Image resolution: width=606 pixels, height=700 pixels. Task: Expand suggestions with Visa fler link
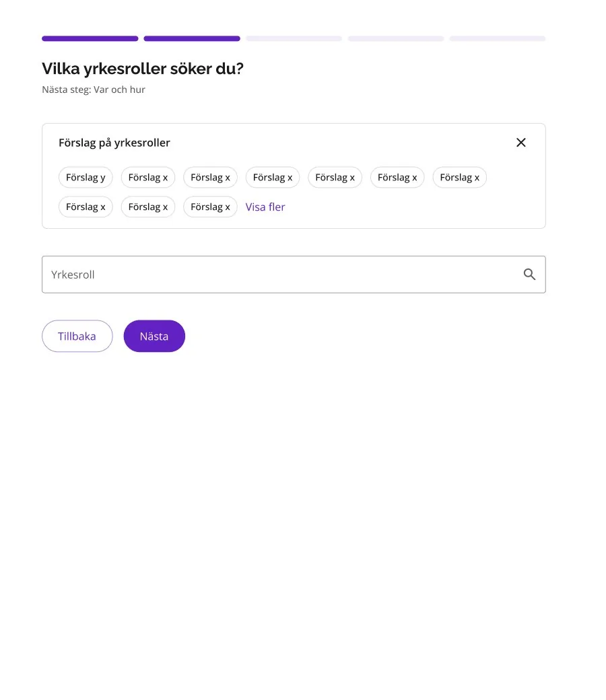(265, 207)
